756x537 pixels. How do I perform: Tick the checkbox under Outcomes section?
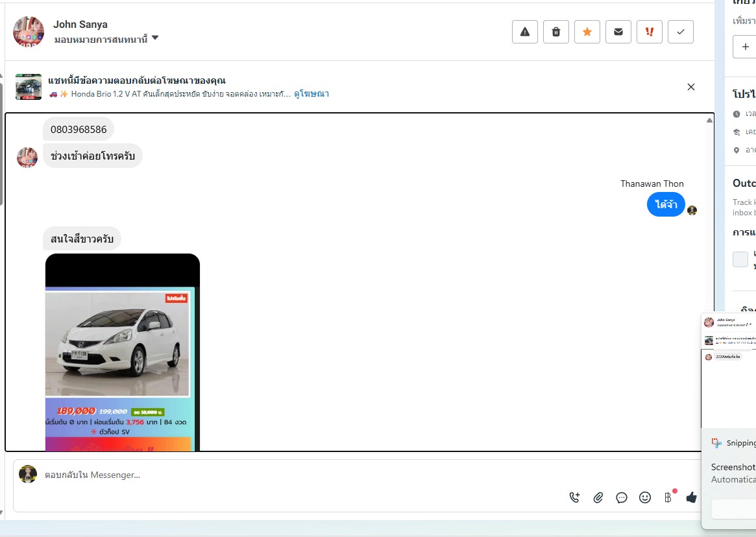[x=740, y=259]
